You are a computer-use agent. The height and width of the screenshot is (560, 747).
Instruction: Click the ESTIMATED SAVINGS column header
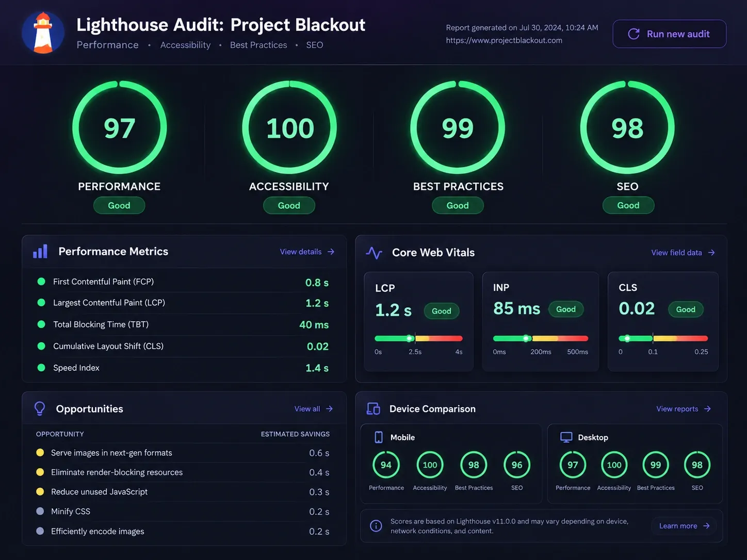pos(295,434)
